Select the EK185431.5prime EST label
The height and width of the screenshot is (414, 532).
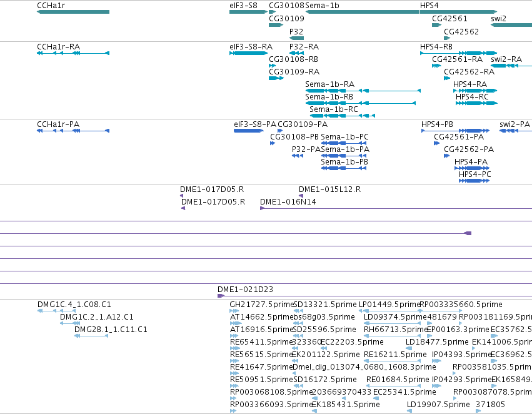pos(346,405)
